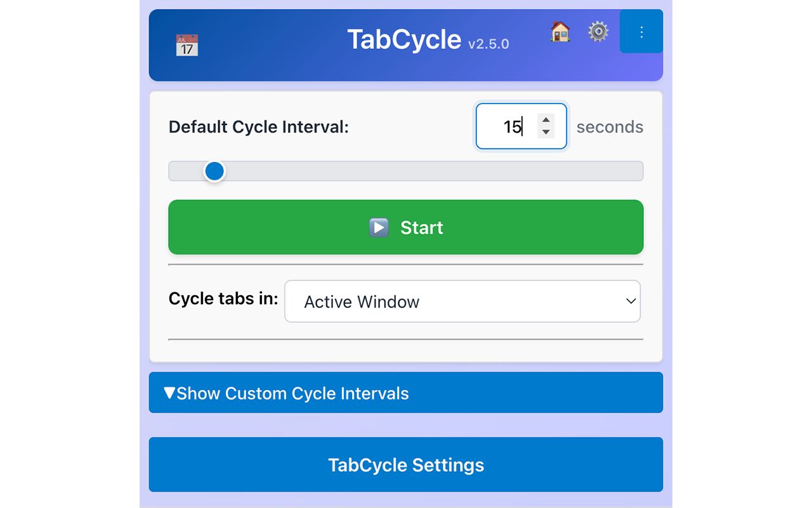Click the Cycle tabs in label
The width and height of the screenshot is (812, 508).
coord(223,299)
